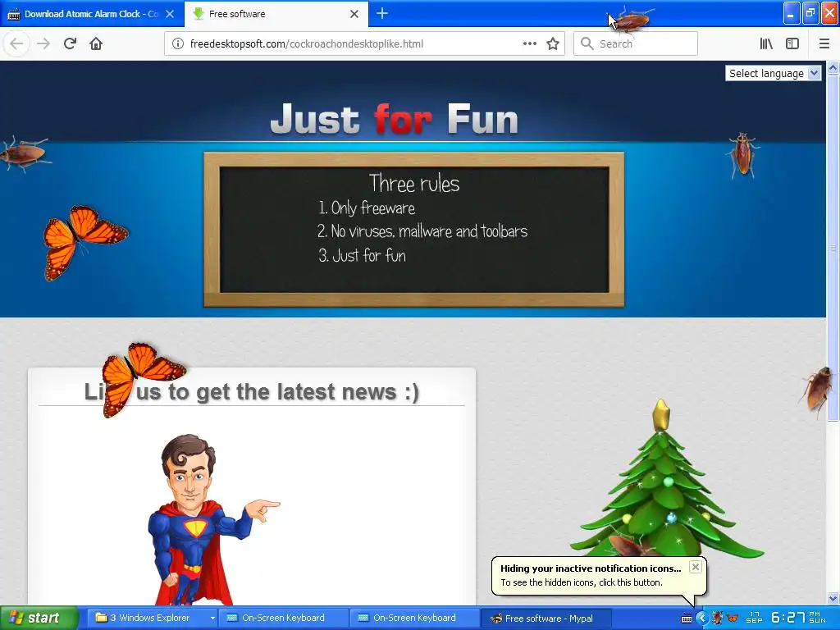Click the Hiding your inactive notification icons balloon

[x=599, y=575]
